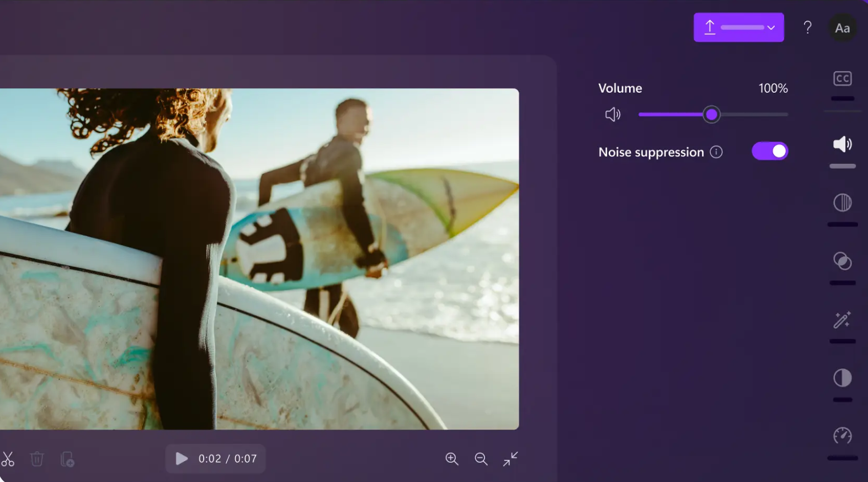Disable the Noise suppression toggle
The width and height of the screenshot is (868, 482).
pyautogui.click(x=769, y=151)
